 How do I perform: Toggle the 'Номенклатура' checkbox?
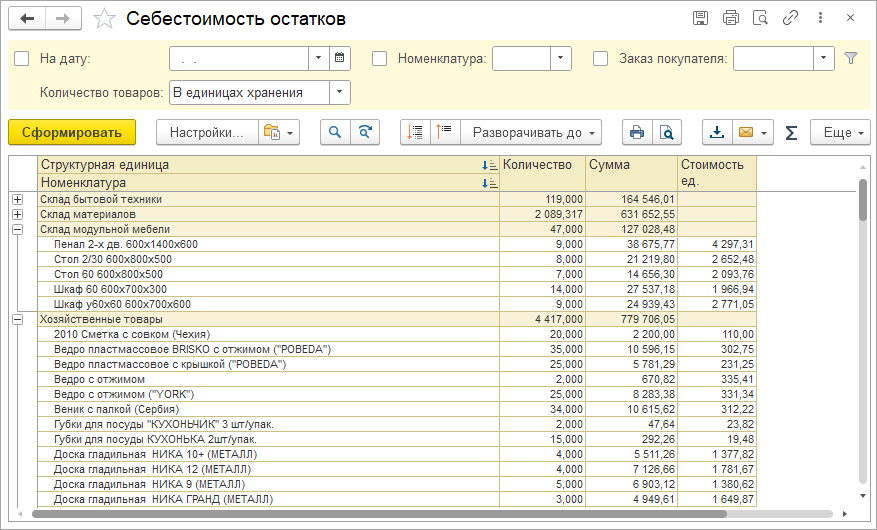pyautogui.click(x=380, y=59)
